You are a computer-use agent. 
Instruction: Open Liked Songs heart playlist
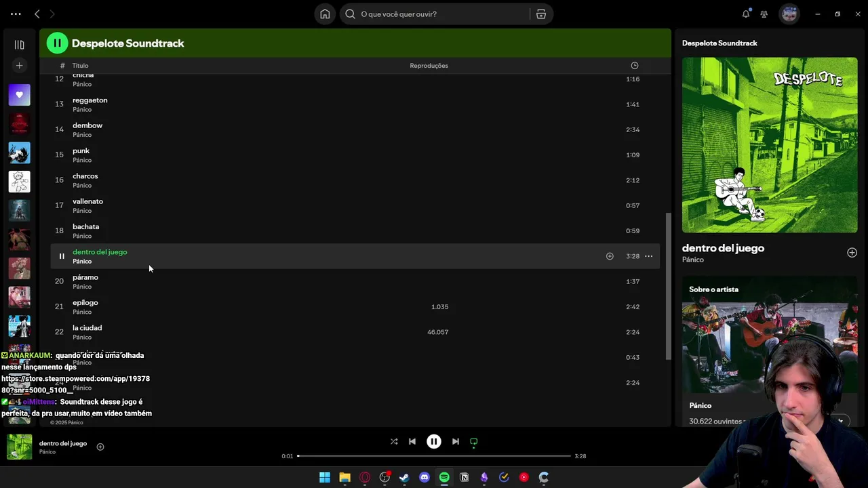19,95
